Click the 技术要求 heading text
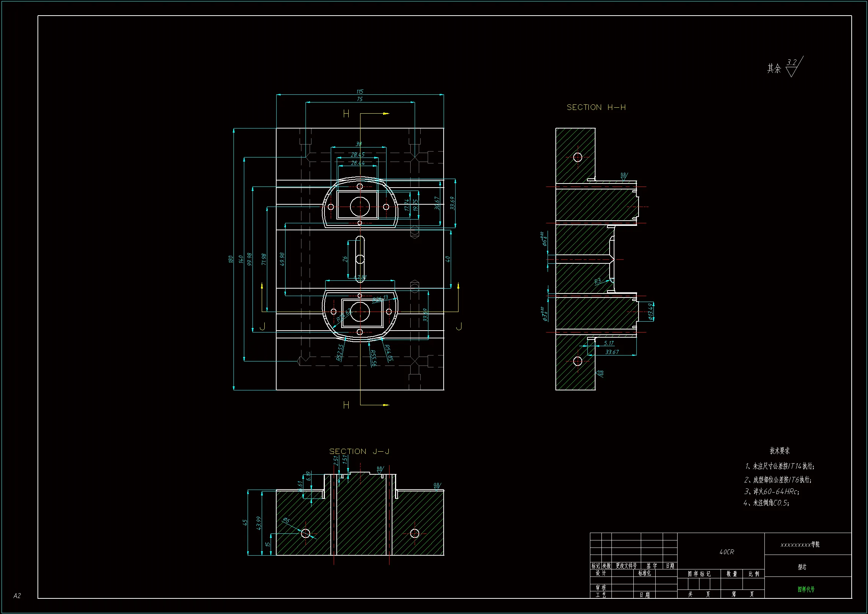 click(780, 451)
